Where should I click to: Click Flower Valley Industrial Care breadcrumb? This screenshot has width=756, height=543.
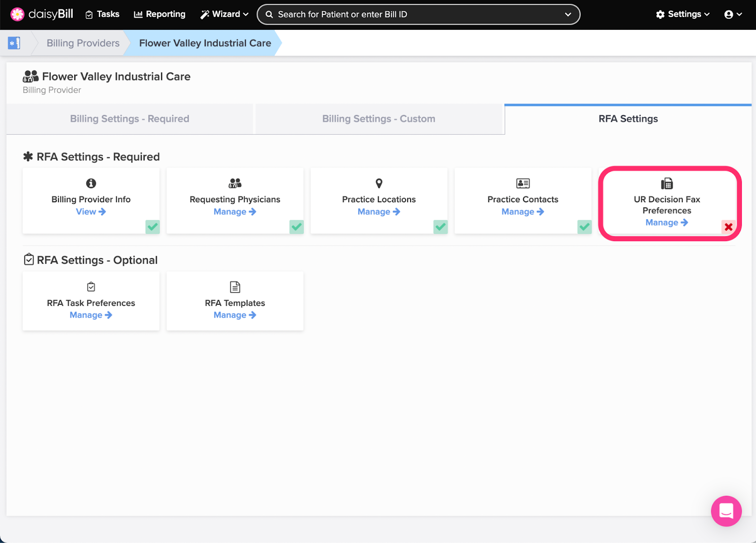point(205,43)
